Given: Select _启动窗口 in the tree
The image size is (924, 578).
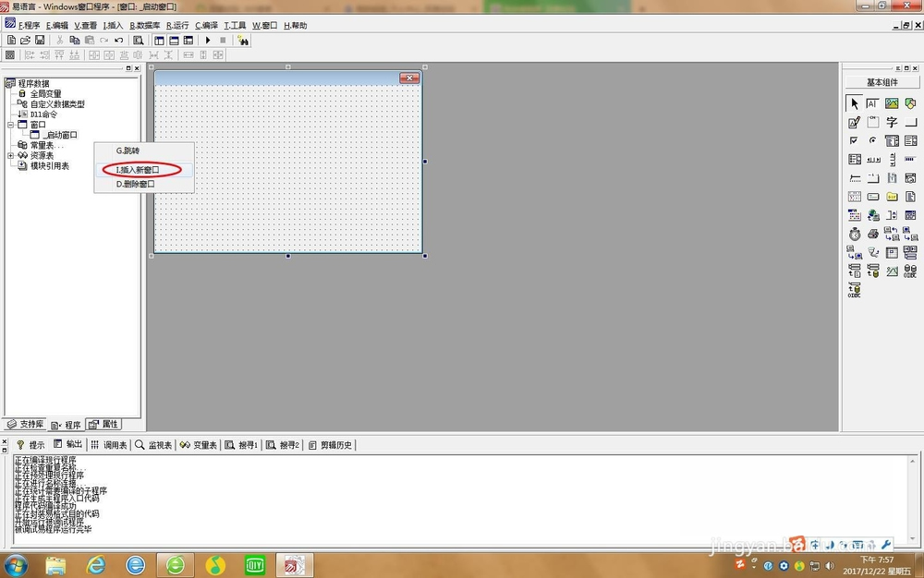Looking at the screenshot, I should pos(59,135).
